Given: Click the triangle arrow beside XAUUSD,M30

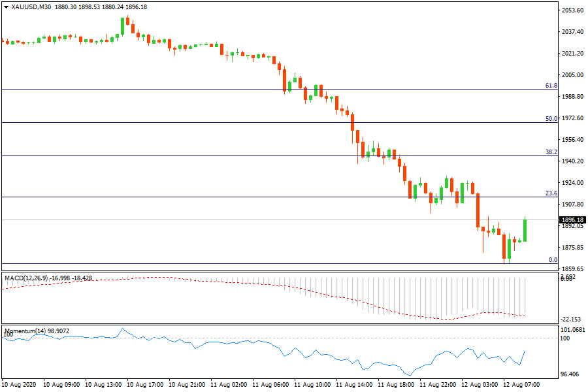Looking at the screenshot, I should tap(7, 7).
